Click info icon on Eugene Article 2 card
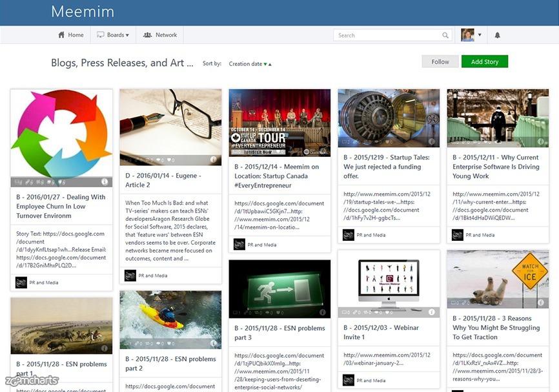This screenshot has width=559, height=392. pyautogui.click(x=214, y=160)
